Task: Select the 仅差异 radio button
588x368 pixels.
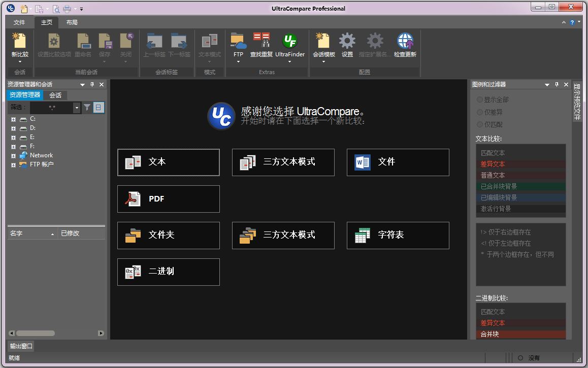Action: (x=480, y=112)
